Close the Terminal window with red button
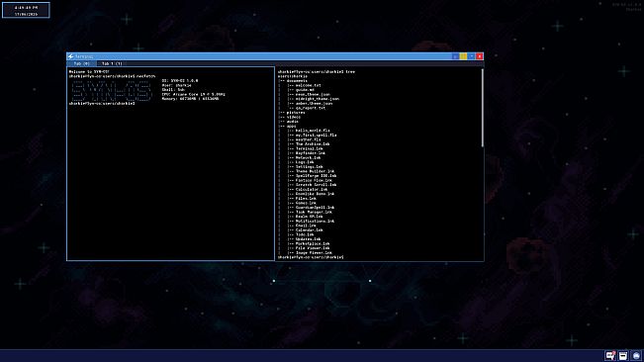Screen dimensions: 644x362 click(480, 56)
